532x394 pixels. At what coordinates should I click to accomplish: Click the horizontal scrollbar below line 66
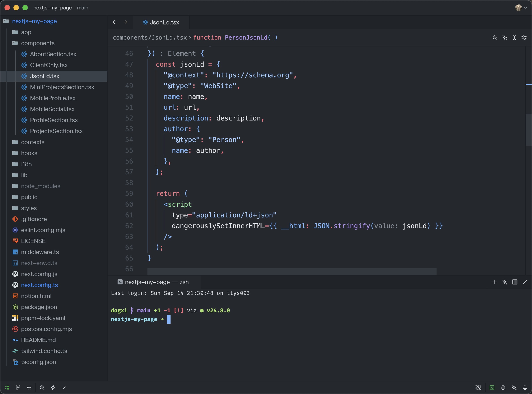[292, 272]
